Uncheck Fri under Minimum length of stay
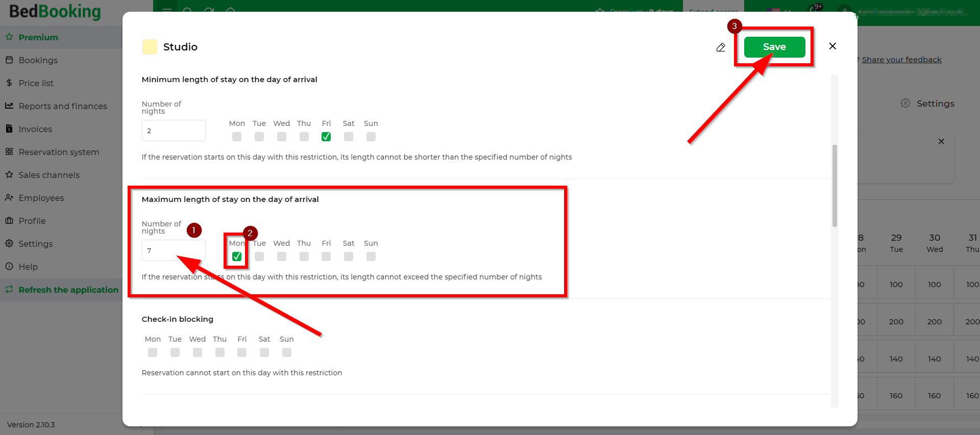 point(326,137)
